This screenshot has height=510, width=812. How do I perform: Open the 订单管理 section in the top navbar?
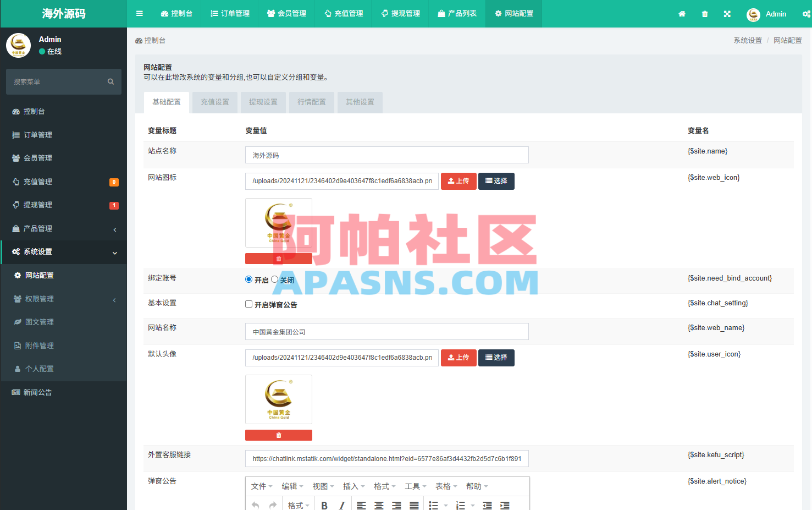click(x=230, y=13)
